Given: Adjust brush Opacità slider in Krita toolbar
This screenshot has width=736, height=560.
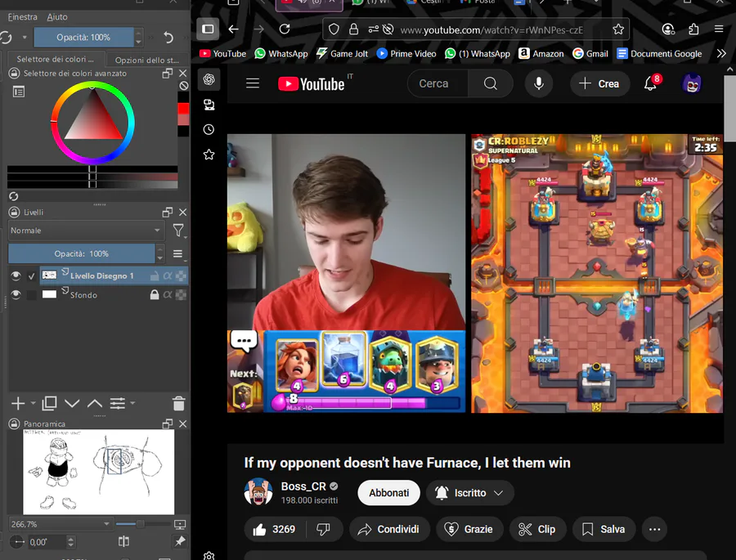Looking at the screenshot, I should 83,37.
